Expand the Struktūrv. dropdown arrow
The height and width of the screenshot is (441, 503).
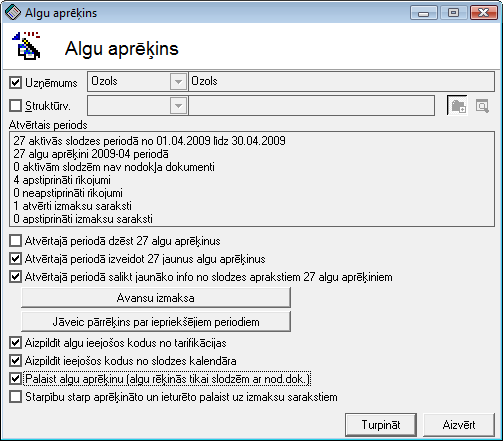(178, 106)
